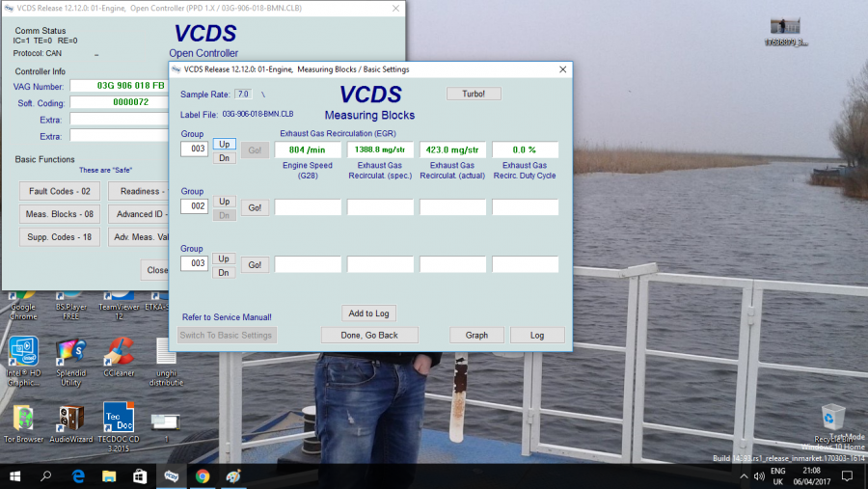Open Tor Browser folder icon
This screenshot has width=868, height=489.
coord(23,419)
